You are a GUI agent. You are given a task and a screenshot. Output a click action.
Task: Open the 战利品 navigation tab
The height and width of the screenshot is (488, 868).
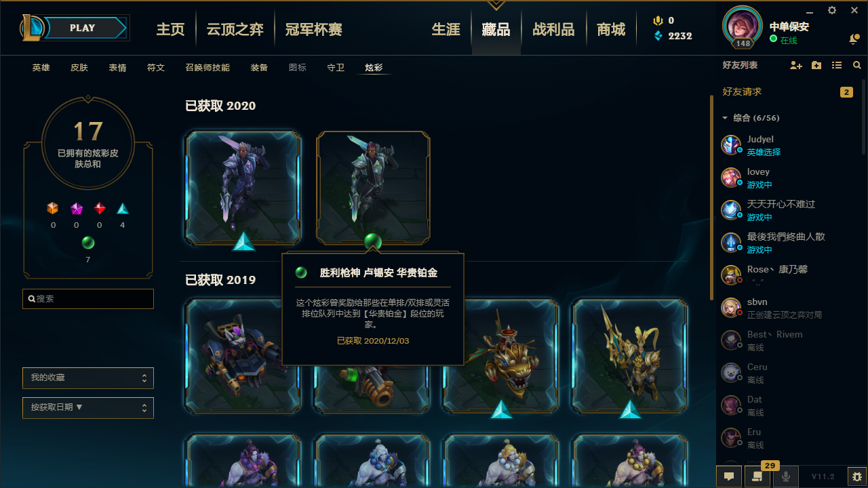[553, 30]
